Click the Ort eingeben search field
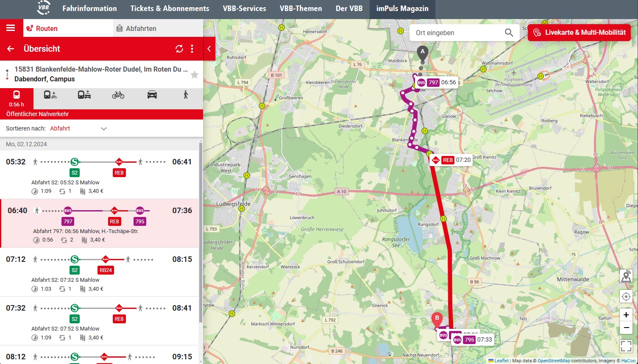 click(x=458, y=33)
